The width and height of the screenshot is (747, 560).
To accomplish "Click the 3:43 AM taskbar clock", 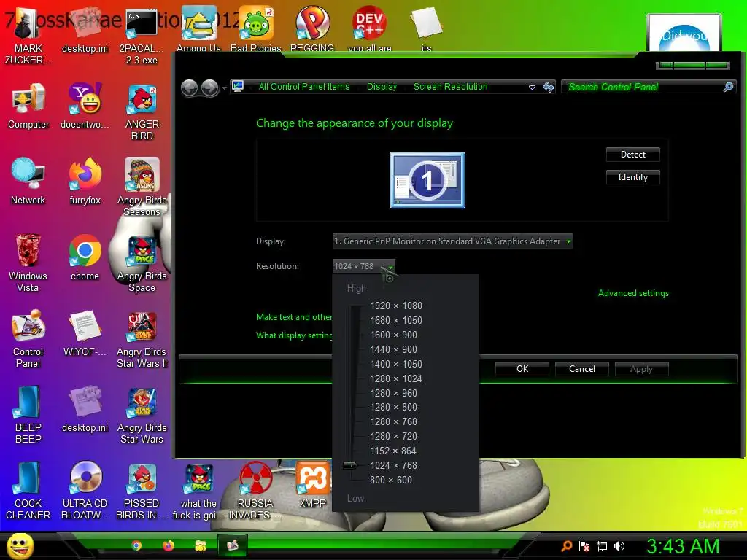I will pos(683,546).
